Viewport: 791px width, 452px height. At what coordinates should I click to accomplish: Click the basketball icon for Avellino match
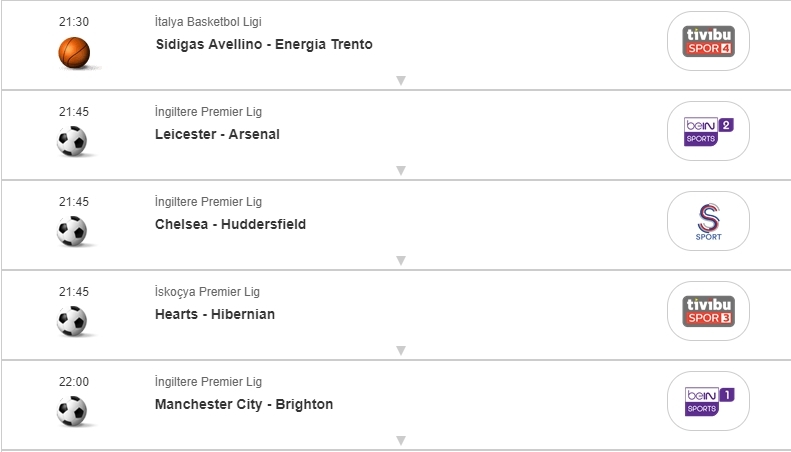click(73, 51)
